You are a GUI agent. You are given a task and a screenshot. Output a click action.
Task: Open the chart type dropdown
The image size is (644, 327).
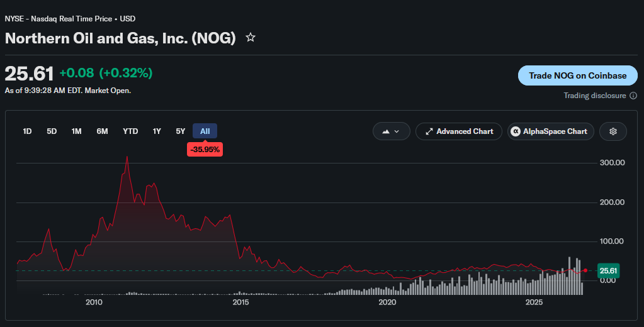391,131
